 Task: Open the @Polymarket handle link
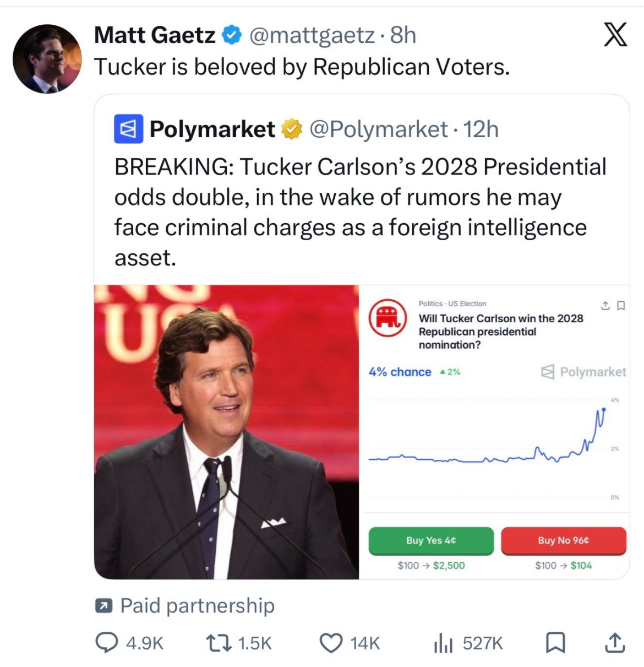click(379, 129)
